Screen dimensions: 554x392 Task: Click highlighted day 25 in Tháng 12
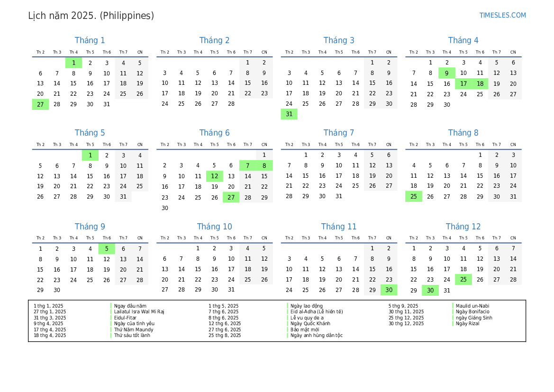click(463, 280)
